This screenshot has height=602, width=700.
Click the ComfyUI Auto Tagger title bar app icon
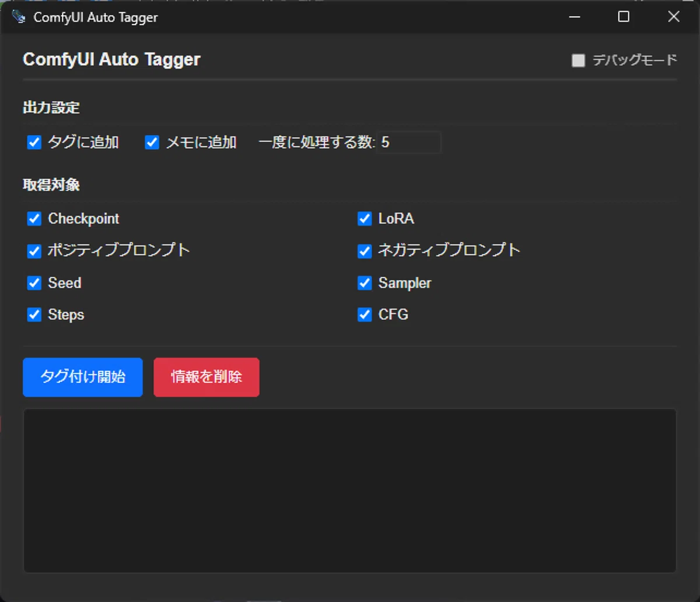tap(19, 17)
